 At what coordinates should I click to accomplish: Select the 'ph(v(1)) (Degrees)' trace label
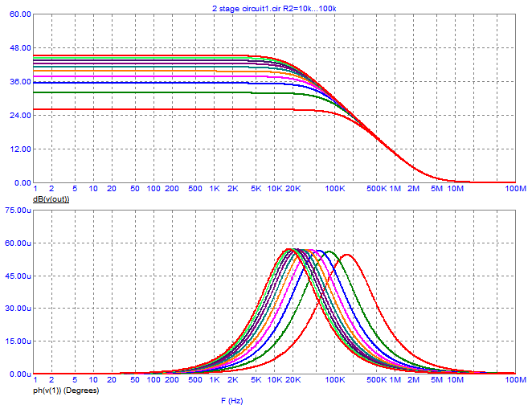pyautogui.click(x=66, y=391)
